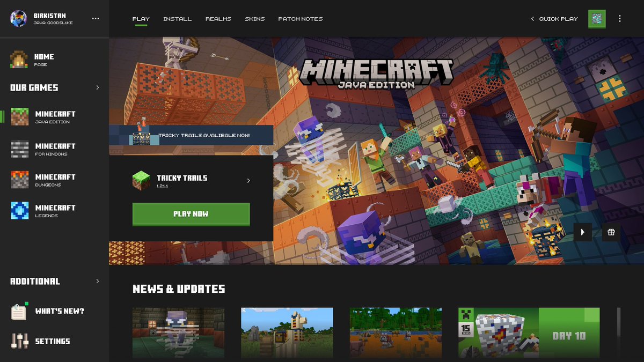This screenshot has height=362, width=644.
Task: Select the Minecraft for Windows block icon
Action: point(20,149)
